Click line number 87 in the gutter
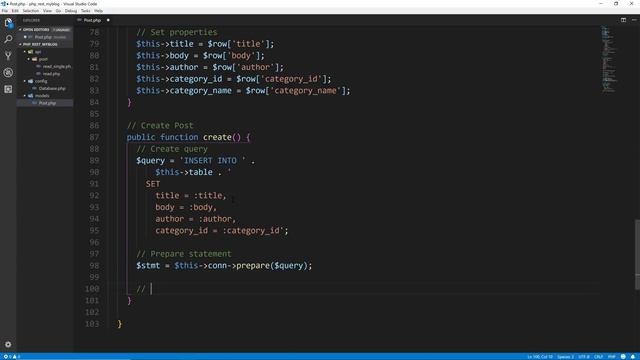Screen dimensions: 640x360 tap(94, 137)
